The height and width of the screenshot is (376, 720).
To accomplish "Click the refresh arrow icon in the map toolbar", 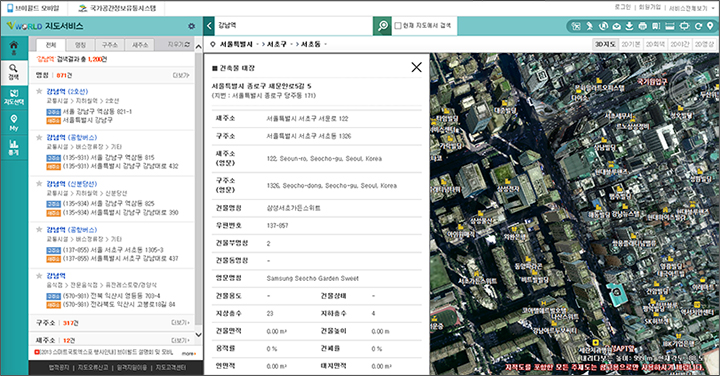I will pyautogui.click(x=698, y=26).
